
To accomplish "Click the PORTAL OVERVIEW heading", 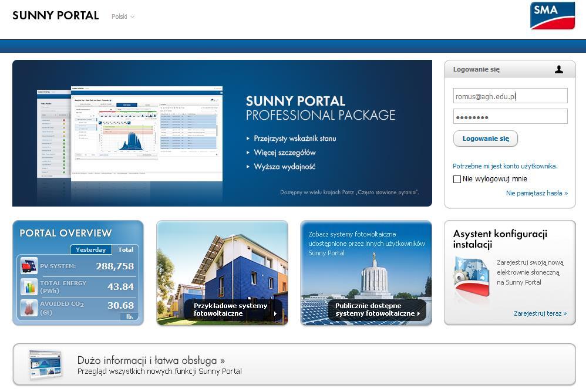I will tap(65, 234).
